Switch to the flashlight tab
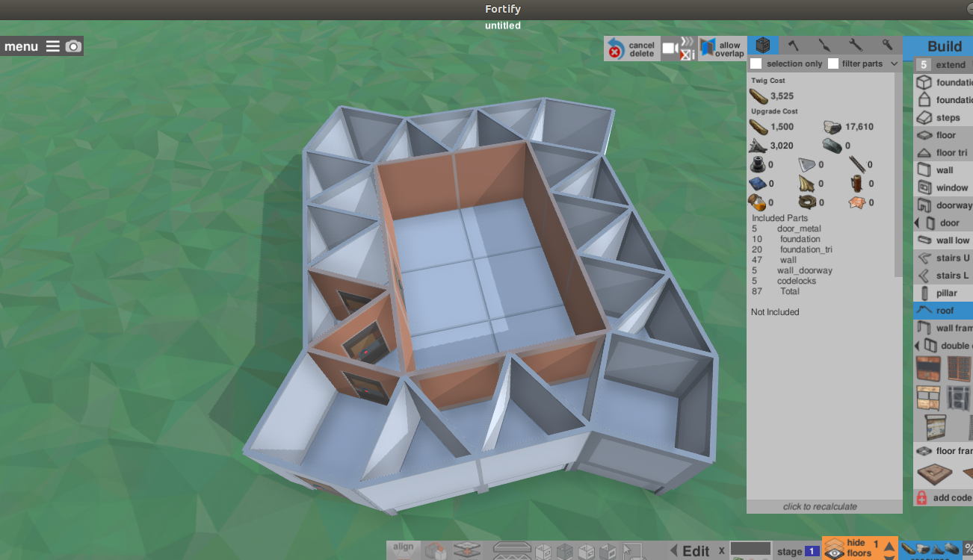Screen dimensions: 973x560 click(x=887, y=46)
